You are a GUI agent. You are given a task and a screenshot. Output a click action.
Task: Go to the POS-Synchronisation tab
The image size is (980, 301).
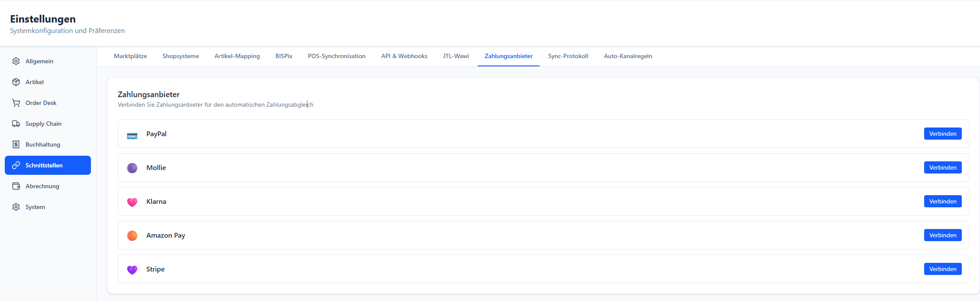(x=336, y=56)
